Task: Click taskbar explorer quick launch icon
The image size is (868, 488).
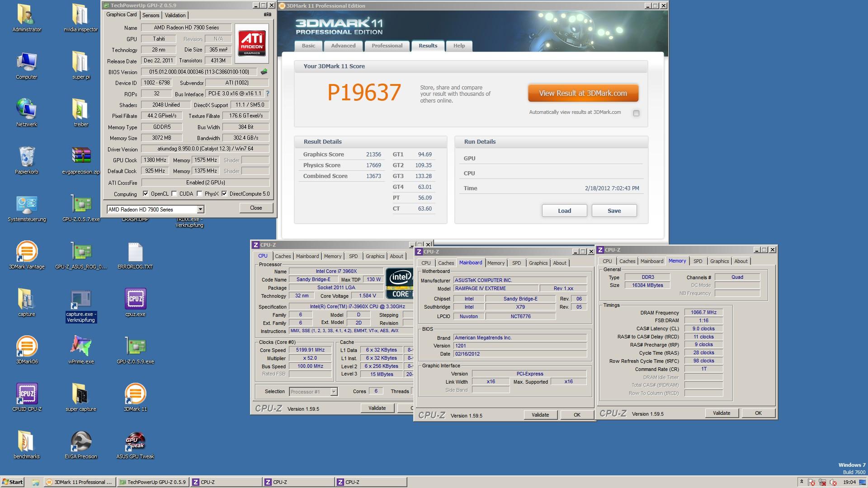Action: tap(35, 483)
